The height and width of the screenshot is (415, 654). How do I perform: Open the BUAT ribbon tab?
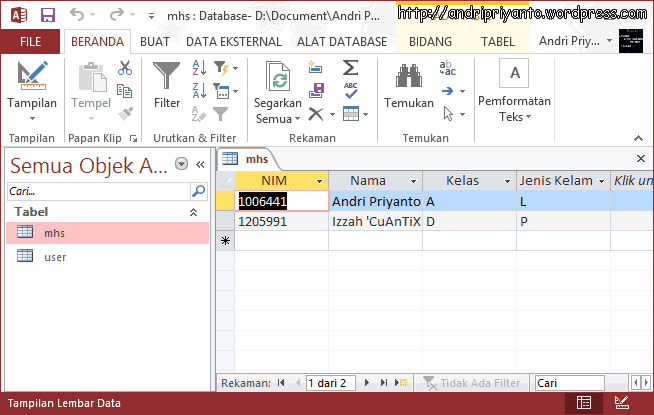pyautogui.click(x=155, y=42)
